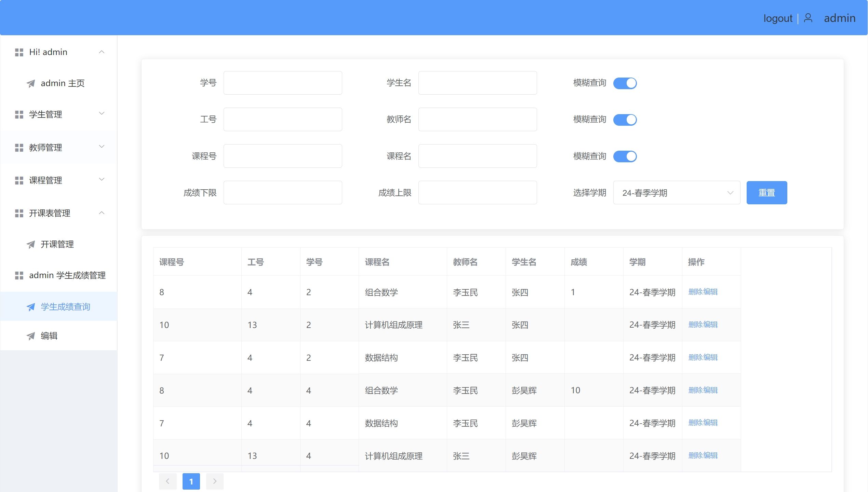868x492 pixels.
Task: Click the paper plane icon beside sidebar 编辑
Action: (31, 336)
